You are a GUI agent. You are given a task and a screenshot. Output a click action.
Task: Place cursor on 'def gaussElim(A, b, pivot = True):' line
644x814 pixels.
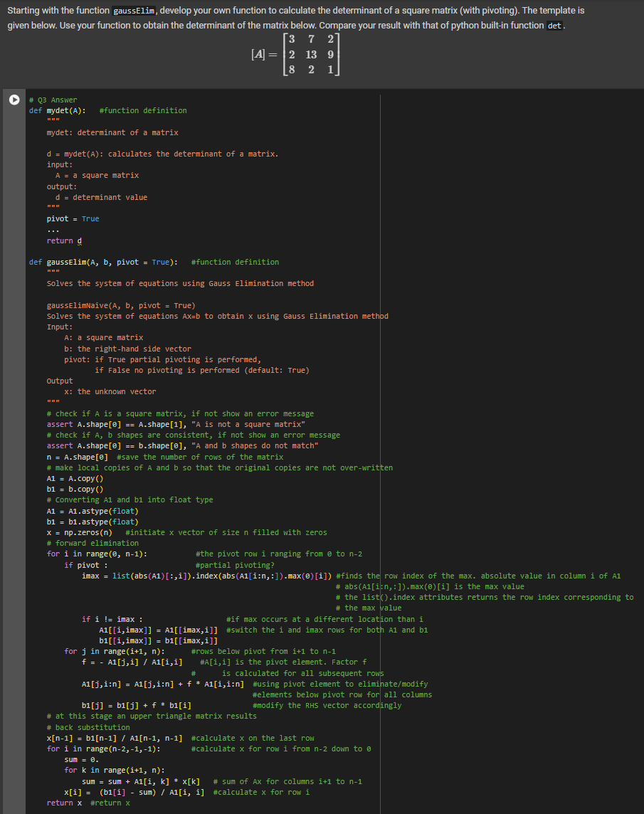click(x=103, y=262)
